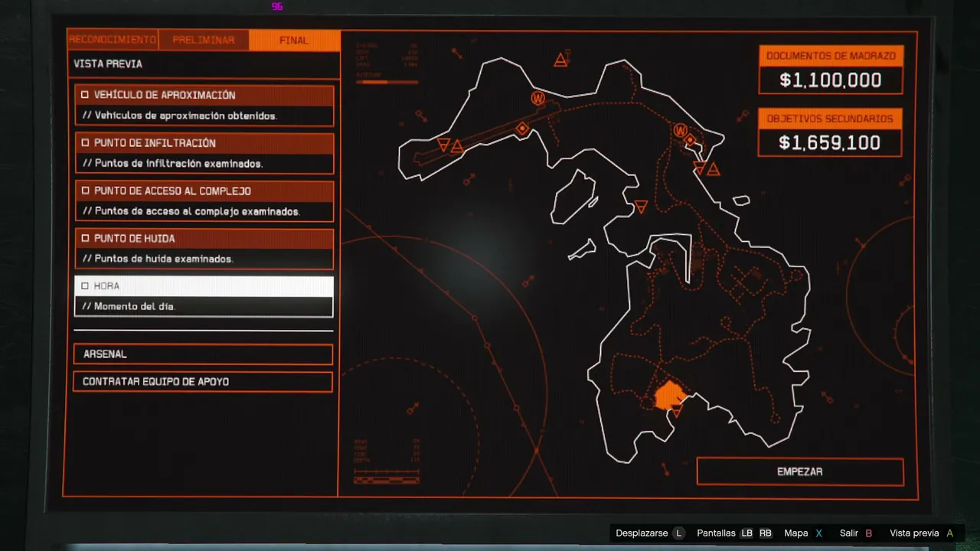This screenshot has height=551, width=980.
Task: Click the Desplazarse control hint
Action: tap(642, 533)
